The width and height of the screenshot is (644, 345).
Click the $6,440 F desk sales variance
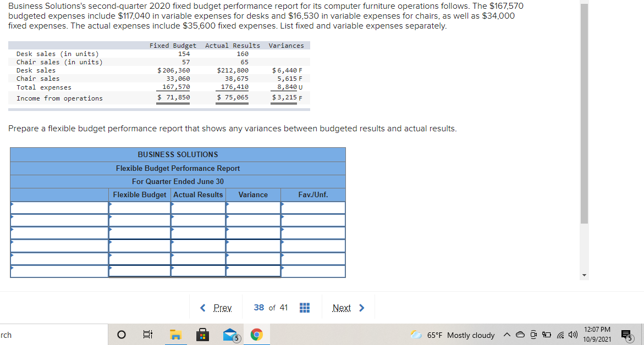point(287,70)
